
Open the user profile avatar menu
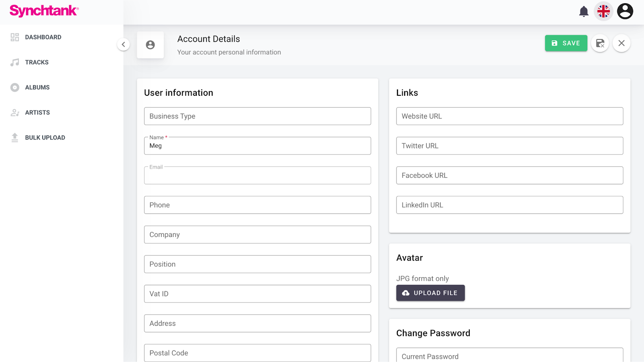pos(625,11)
